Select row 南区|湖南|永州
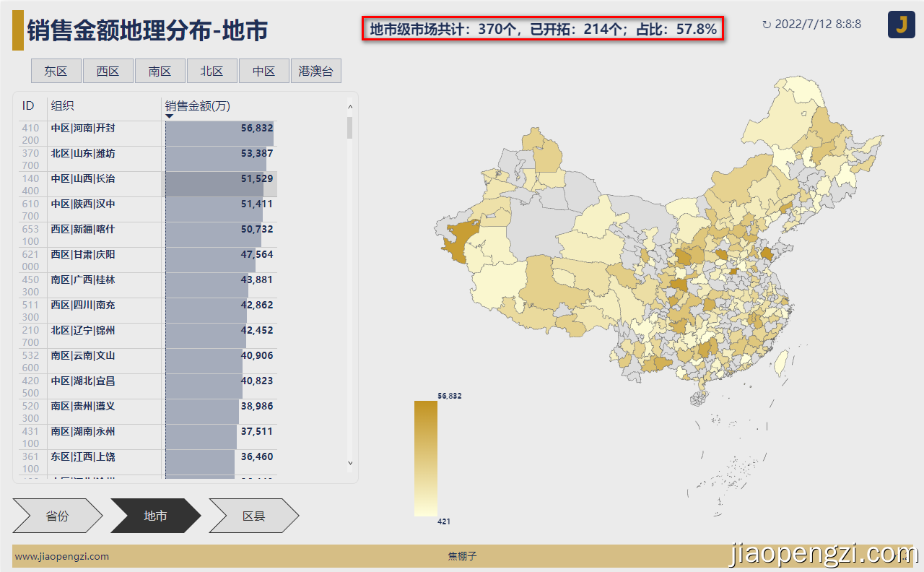The image size is (924, 572). coord(148,437)
